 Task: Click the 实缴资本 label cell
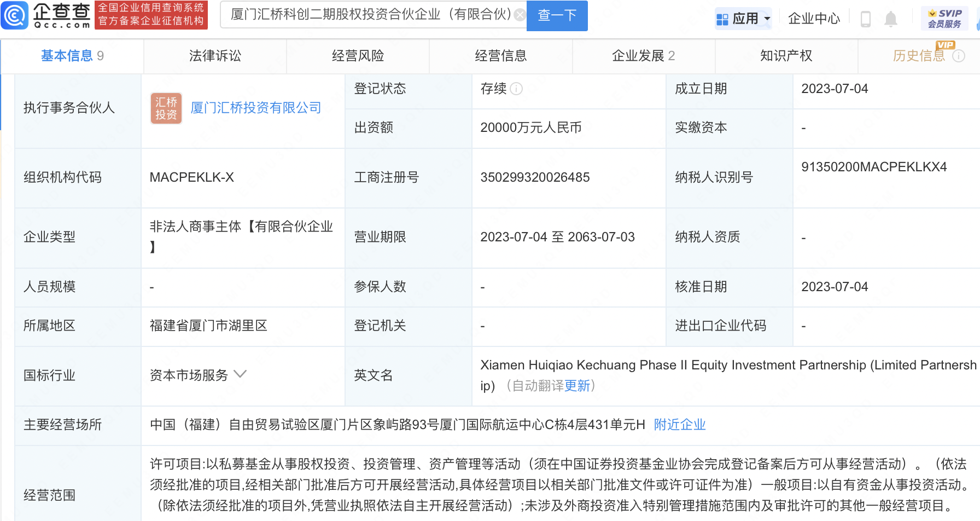730,129
